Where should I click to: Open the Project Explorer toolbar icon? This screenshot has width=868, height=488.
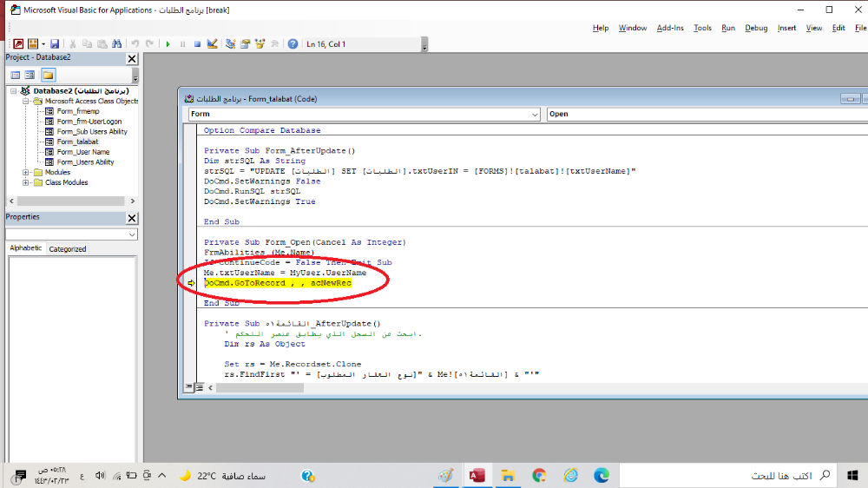(x=230, y=43)
